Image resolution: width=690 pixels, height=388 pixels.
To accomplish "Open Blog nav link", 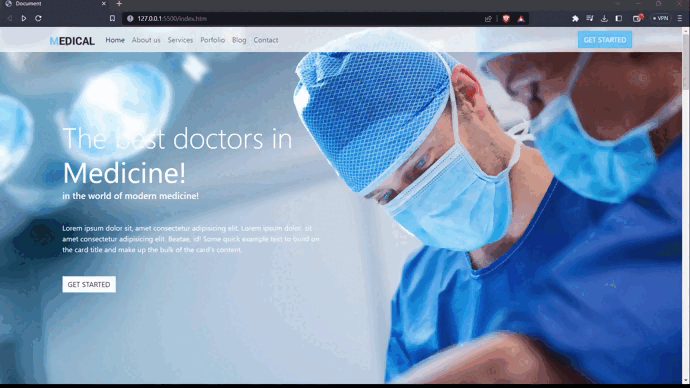I will (x=239, y=40).
